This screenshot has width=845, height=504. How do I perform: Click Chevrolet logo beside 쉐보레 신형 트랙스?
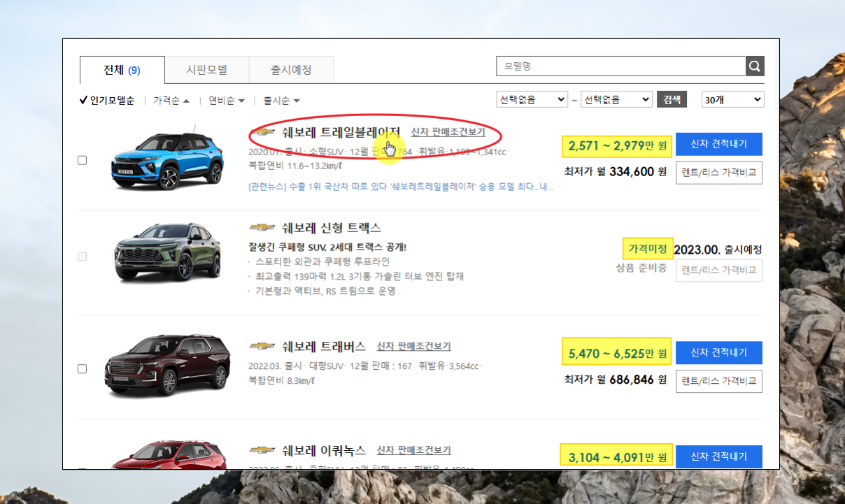(262, 228)
